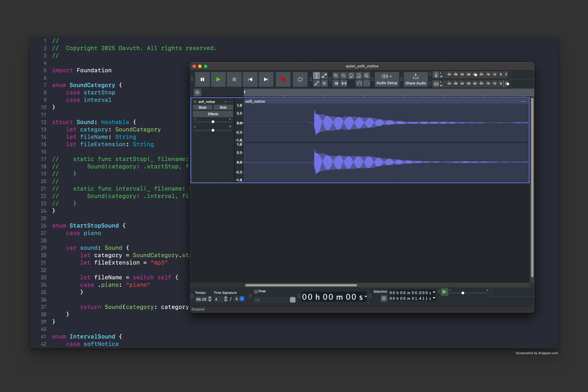The height and width of the screenshot is (392, 588).
Task: Trim audio outside selection
Action: (336, 83)
